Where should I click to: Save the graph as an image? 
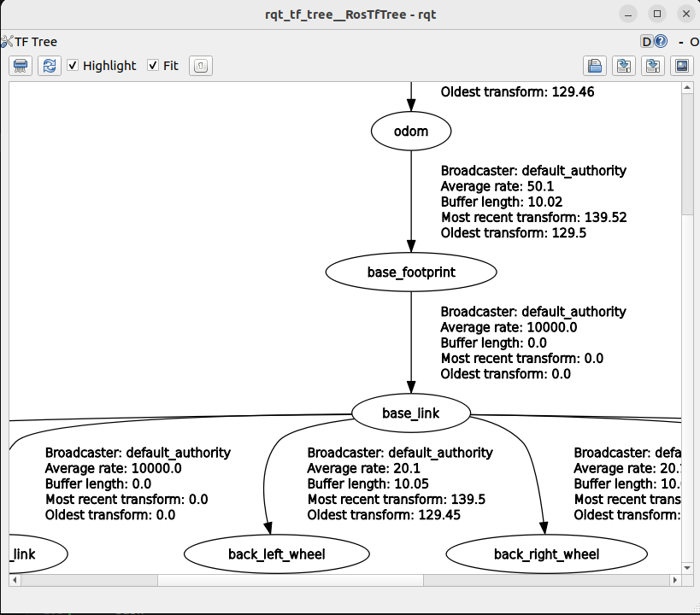(x=681, y=66)
